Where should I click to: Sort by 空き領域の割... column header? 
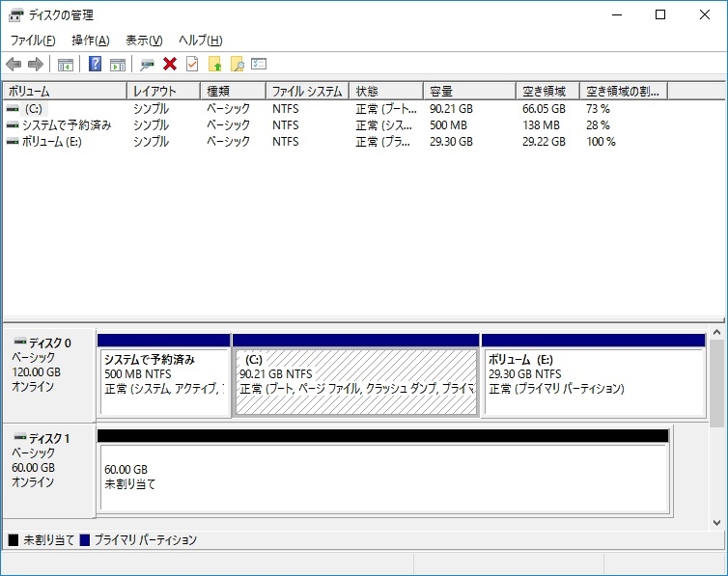tap(624, 91)
